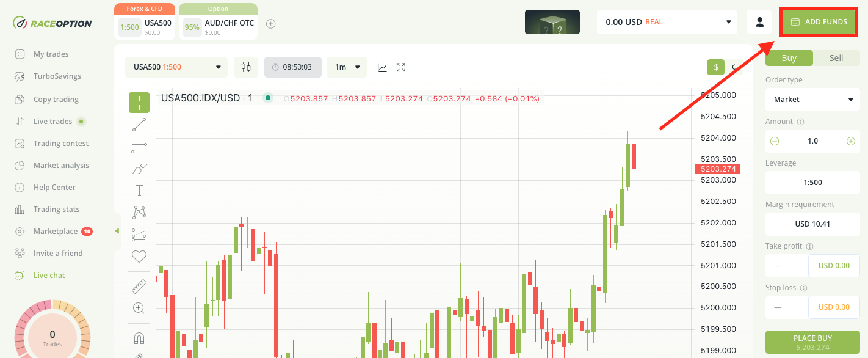Click the ADD FUNDS button
The image size is (868, 358).
click(x=819, y=22)
